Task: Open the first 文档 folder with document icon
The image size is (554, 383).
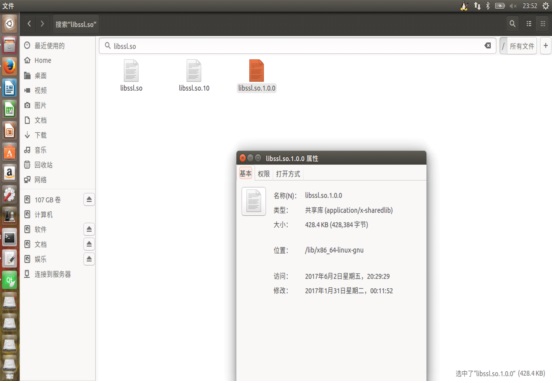Action: click(40, 120)
